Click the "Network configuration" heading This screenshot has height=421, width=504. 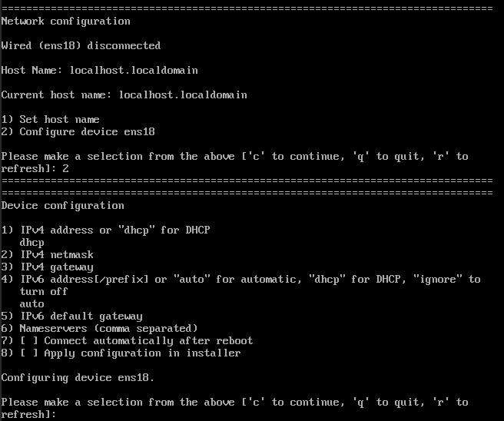(65, 21)
